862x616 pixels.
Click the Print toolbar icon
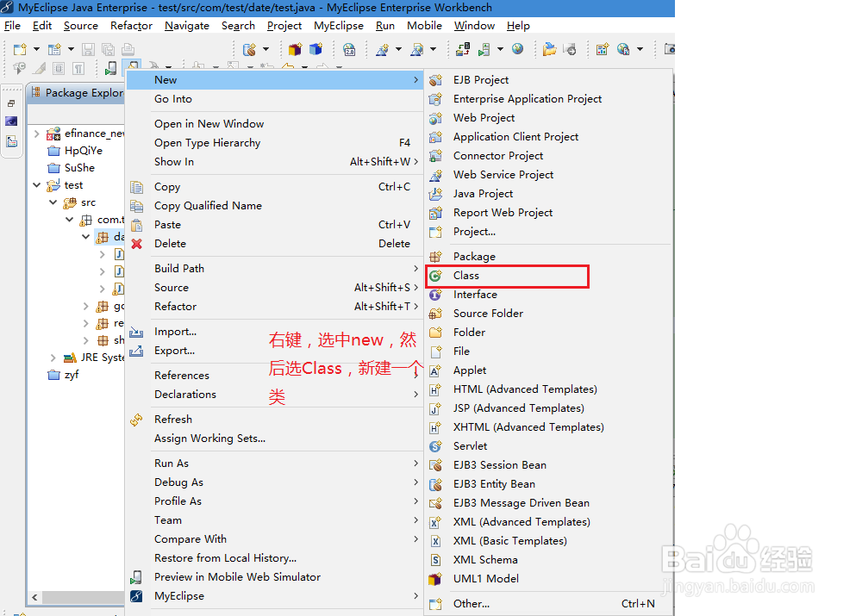click(x=128, y=49)
